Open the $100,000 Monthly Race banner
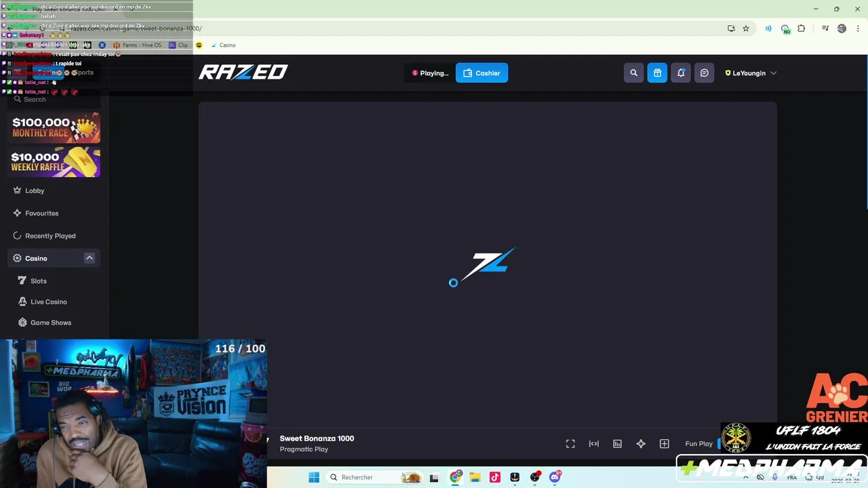This screenshot has height=488, width=868. coord(56,127)
